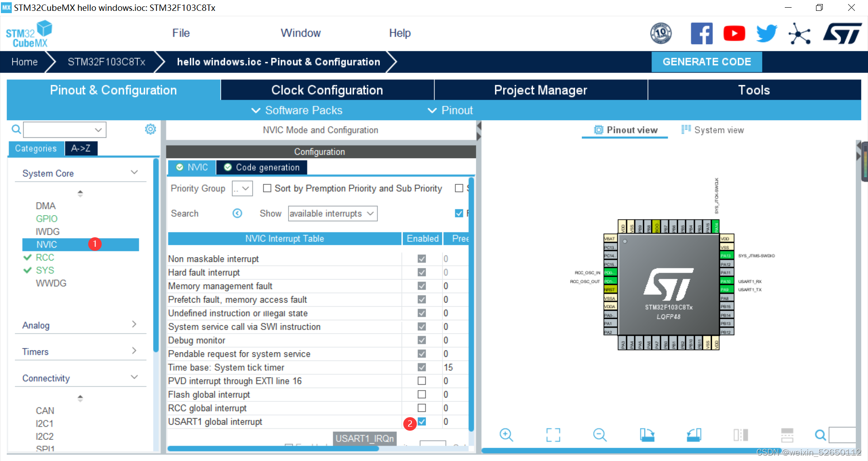Fit the chip to the pinout view
868x461 pixels.
pyautogui.click(x=553, y=435)
